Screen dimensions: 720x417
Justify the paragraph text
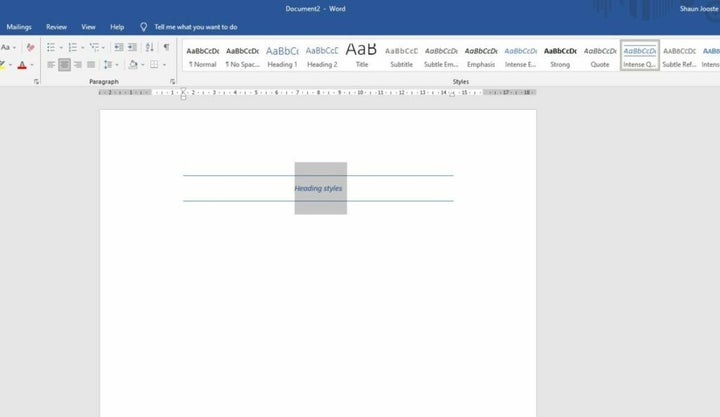pyautogui.click(x=91, y=65)
